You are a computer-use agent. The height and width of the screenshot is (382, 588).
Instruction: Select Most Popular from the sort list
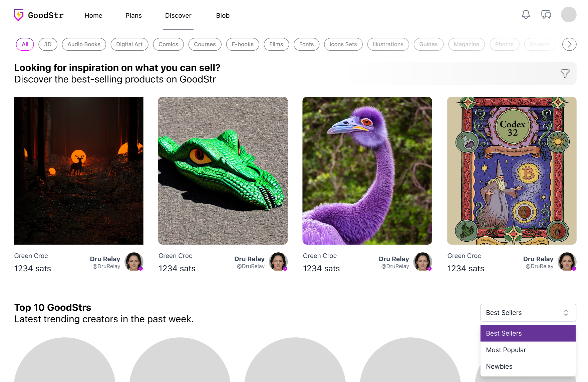pyautogui.click(x=528, y=350)
